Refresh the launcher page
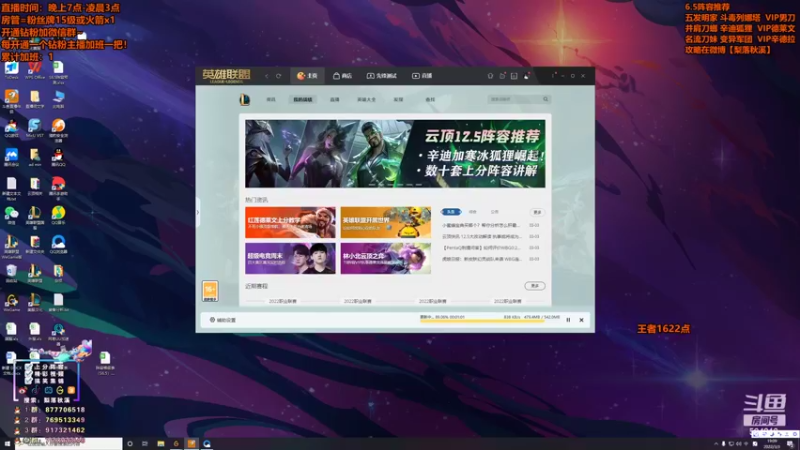 [279, 76]
